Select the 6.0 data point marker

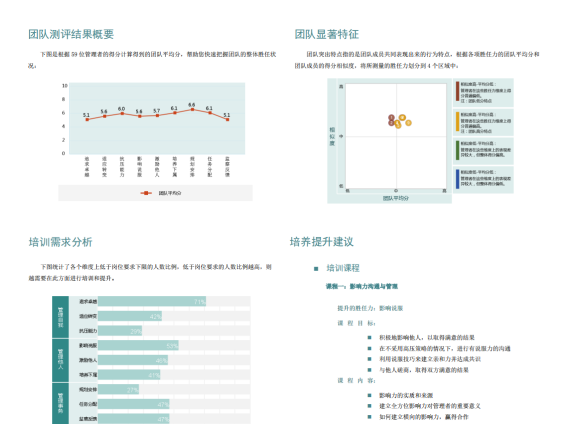tap(122, 113)
